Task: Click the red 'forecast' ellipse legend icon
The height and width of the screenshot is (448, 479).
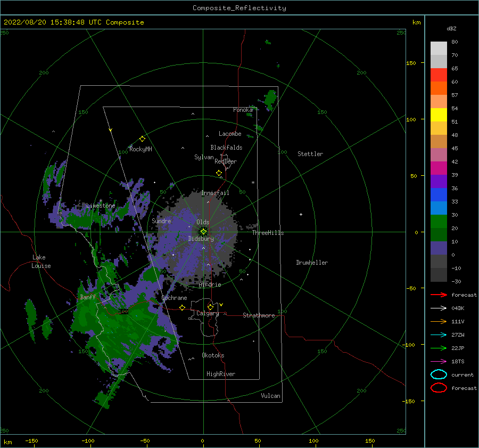Action: 439,388
